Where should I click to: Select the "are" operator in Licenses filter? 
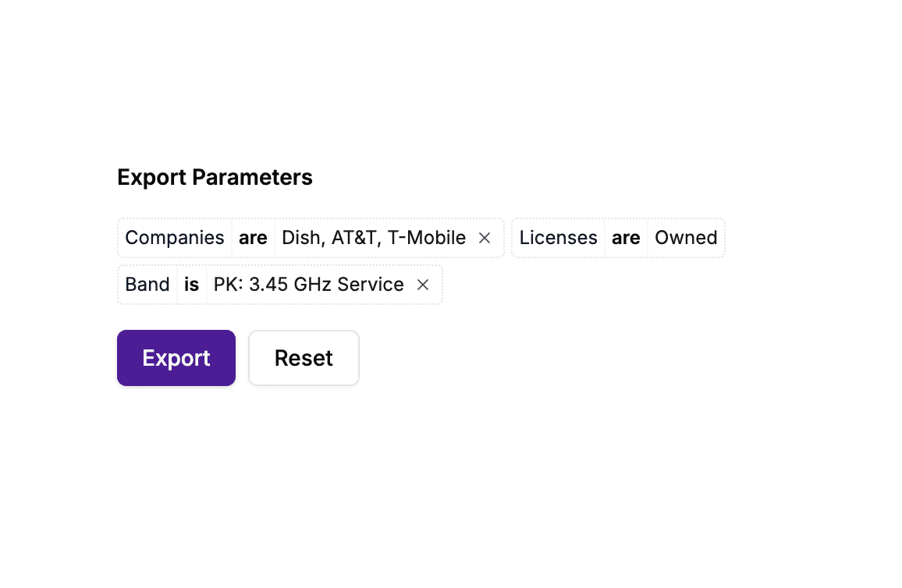pos(626,238)
